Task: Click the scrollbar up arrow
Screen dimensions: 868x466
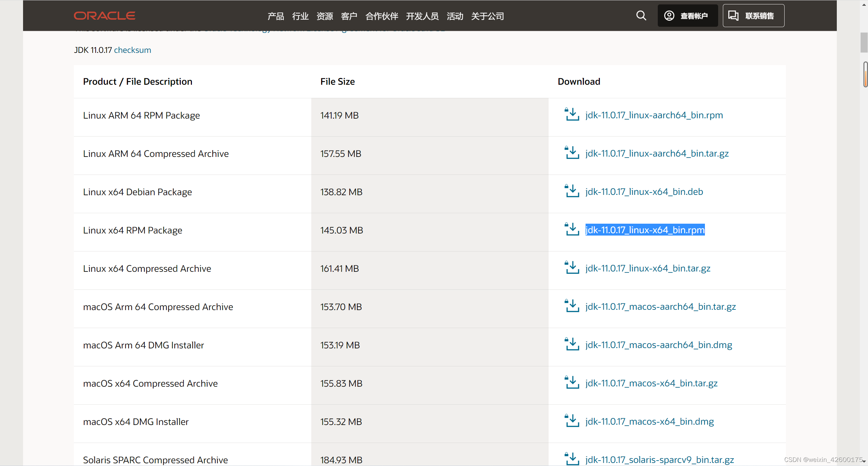Action: [864, 4]
